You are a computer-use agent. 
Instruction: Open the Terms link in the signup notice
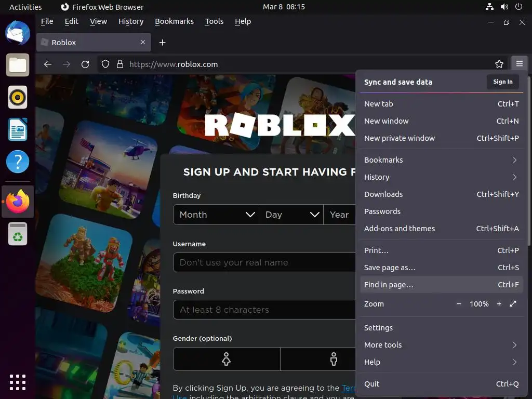pos(349,388)
